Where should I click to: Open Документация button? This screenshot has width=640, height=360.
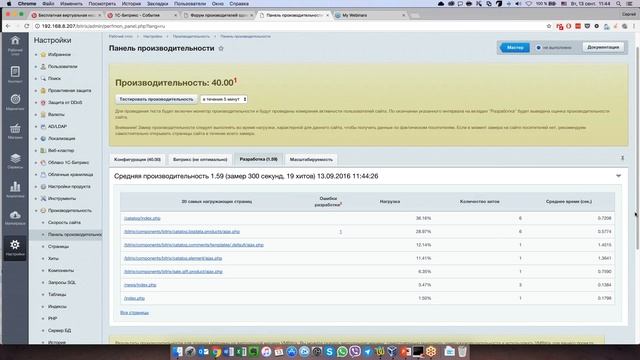[603, 47]
